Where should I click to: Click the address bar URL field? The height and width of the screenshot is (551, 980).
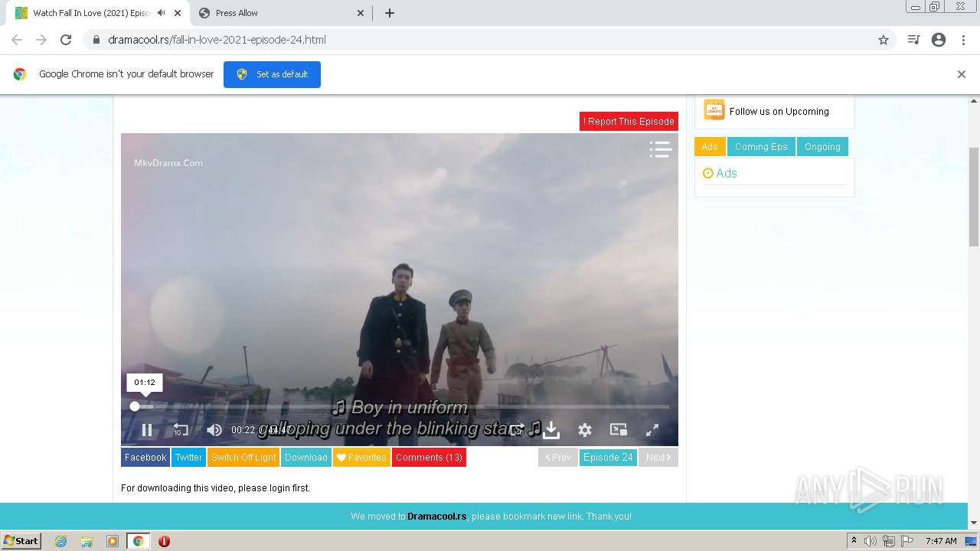click(490, 40)
